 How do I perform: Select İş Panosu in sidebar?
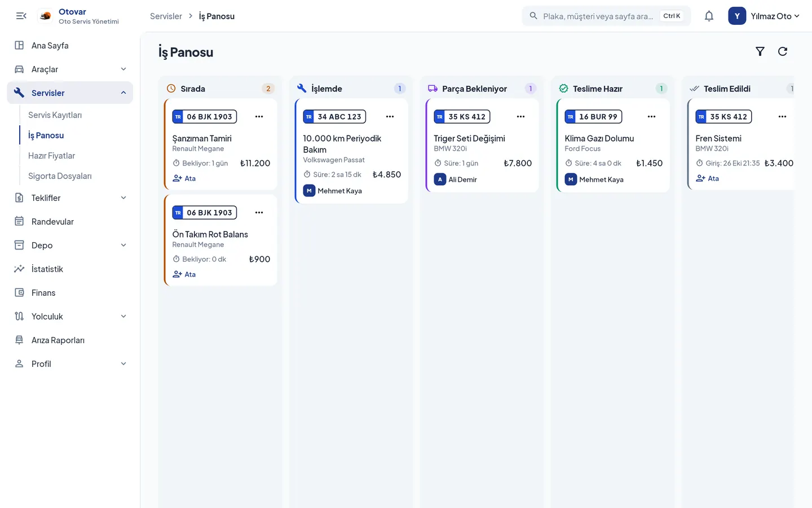[x=46, y=135]
